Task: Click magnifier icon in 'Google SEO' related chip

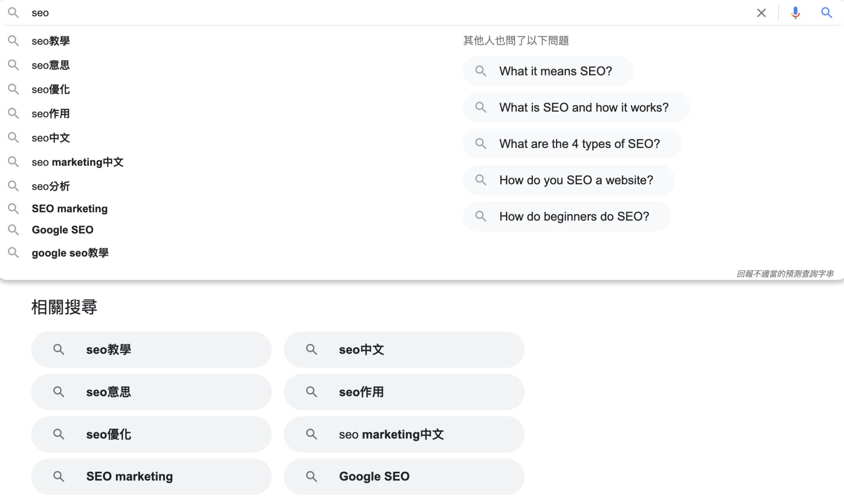Action: point(312,476)
